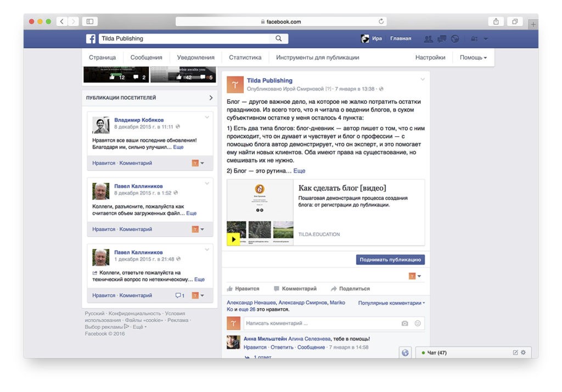Open the identity selector below Поднимать публикацию

coord(415,276)
